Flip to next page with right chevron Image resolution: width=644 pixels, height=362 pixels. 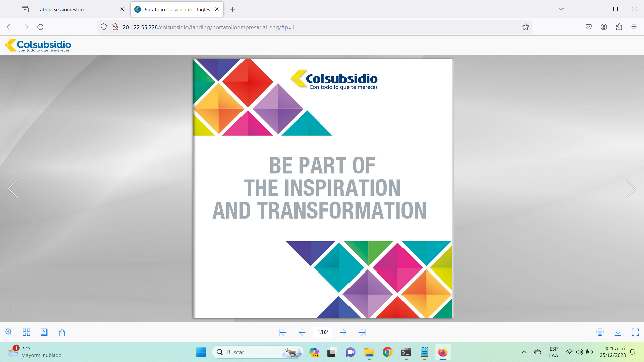pyautogui.click(x=630, y=189)
